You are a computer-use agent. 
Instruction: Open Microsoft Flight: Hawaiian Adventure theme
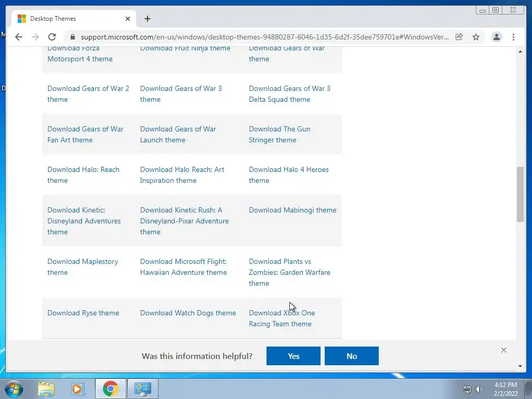click(183, 267)
